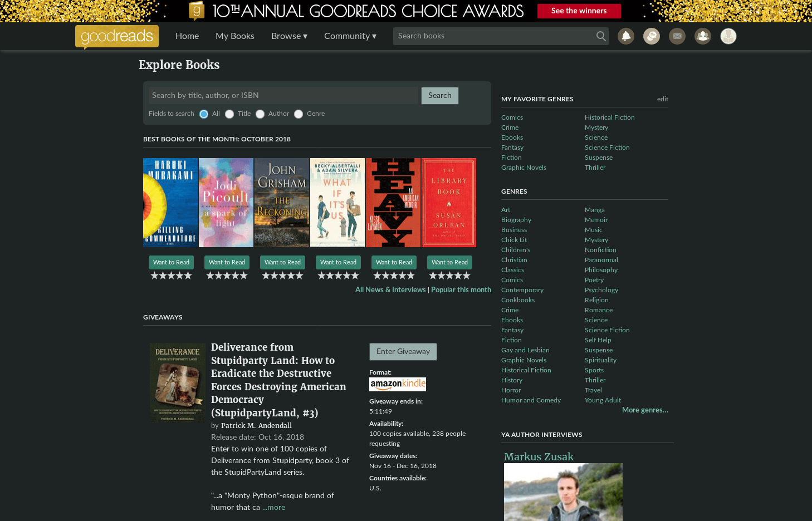Expand the Browse dropdown menu

[289, 36]
